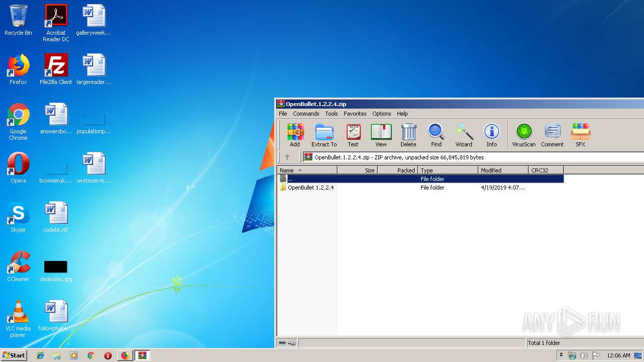Select the Skype desktop icon
Image resolution: width=644 pixels, height=362 pixels.
click(x=18, y=217)
